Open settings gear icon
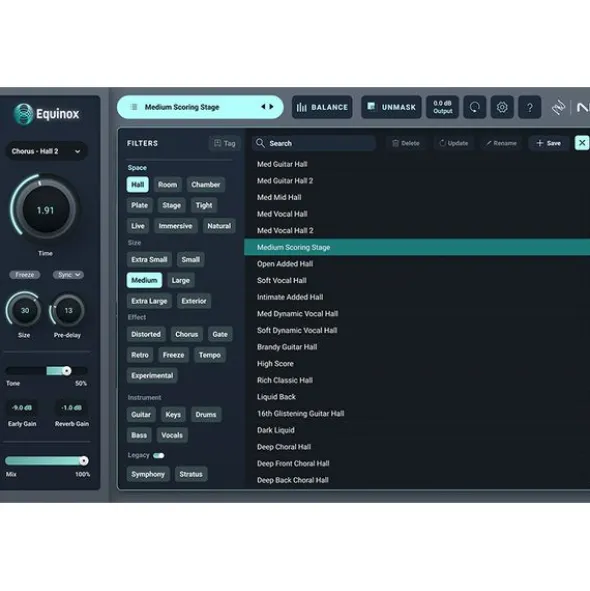 pyautogui.click(x=502, y=107)
